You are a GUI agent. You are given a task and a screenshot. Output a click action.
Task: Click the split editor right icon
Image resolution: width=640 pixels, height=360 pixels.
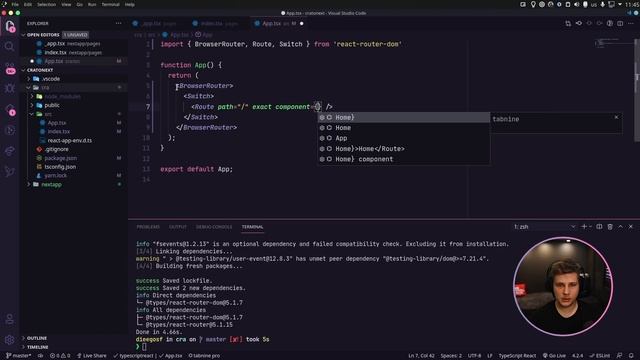[x=620, y=23]
